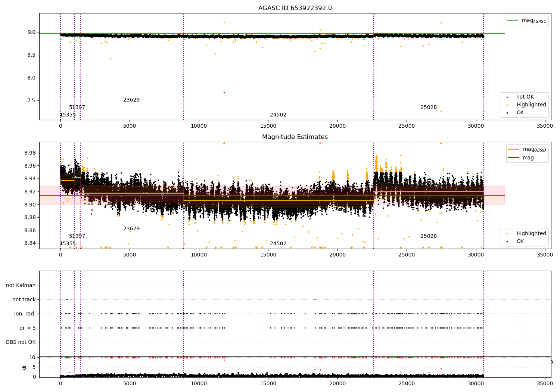The image size is (560, 392).
Task: Click the 'OBS not OK' axis label
Action: tap(21, 342)
